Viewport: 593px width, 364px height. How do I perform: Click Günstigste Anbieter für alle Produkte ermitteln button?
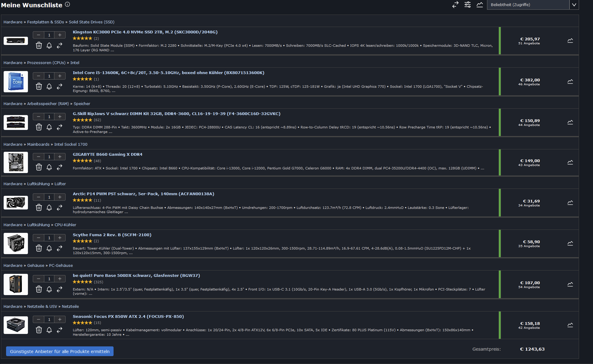click(60, 351)
